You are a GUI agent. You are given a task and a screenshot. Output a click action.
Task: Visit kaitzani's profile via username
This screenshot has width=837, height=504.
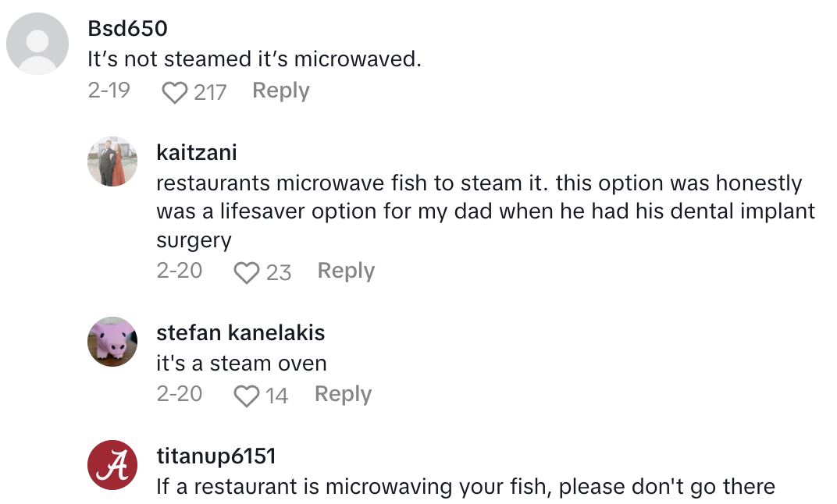(x=197, y=152)
